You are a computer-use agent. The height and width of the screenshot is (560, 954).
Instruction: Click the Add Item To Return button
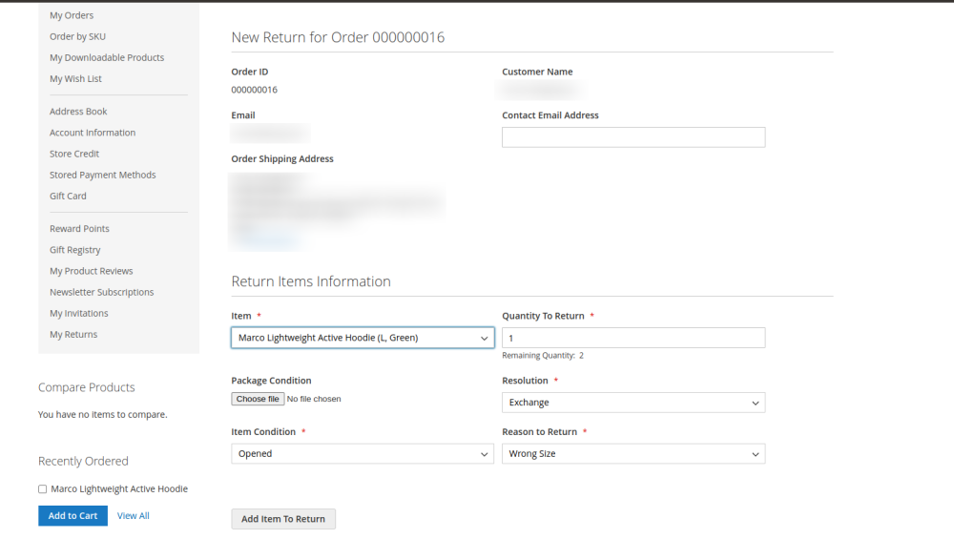coord(283,519)
